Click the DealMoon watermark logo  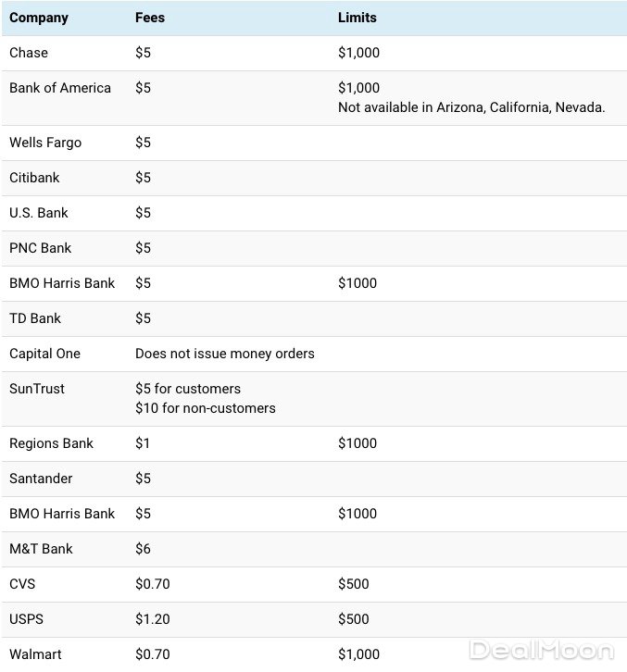click(542, 650)
